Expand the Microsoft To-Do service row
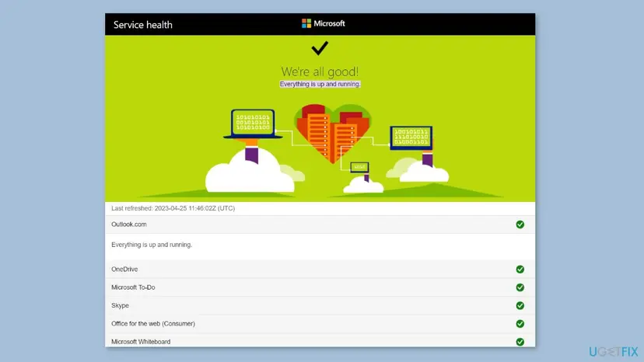Viewport: 644px width, 362px height. pyautogui.click(x=320, y=287)
